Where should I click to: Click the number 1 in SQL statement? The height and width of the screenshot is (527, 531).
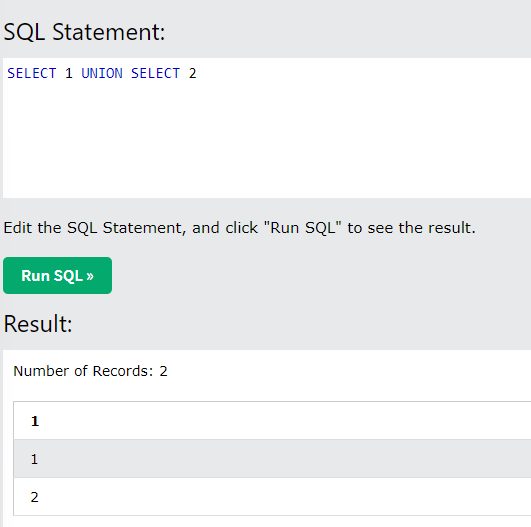[69, 73]
